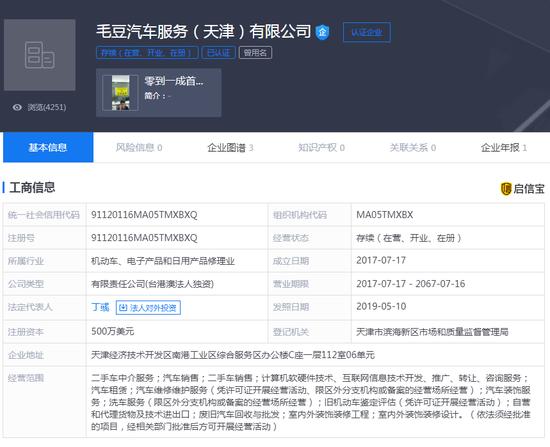Select the business term 2017-07-17 - 2067-07-16
The image size is (550, 447).
click(x=410, y=283)
